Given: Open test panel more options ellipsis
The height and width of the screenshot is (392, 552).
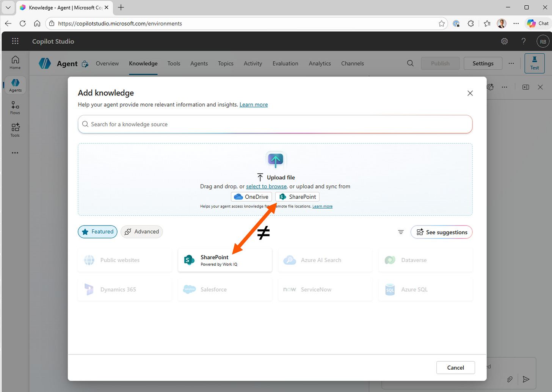Looking at the screenshot, I should coord(504,87).
